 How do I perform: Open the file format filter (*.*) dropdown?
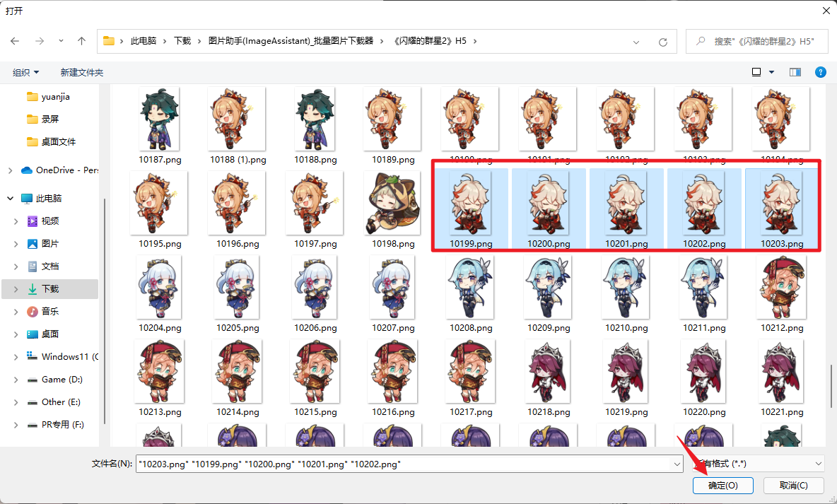759,464
